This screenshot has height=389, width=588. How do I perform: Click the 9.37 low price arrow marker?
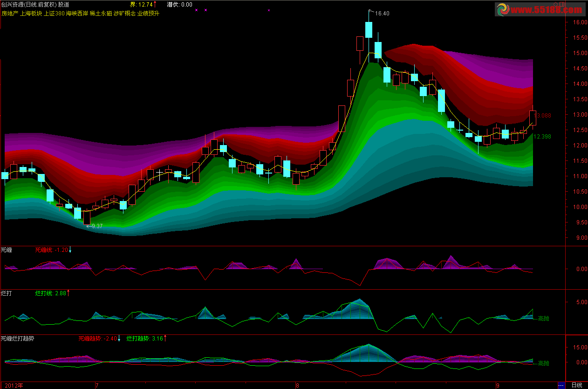point(95,226)
